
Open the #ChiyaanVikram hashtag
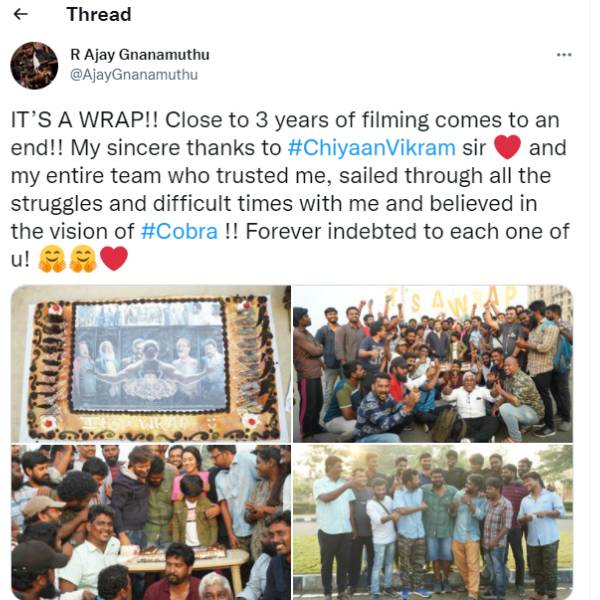tap(371, 148)
